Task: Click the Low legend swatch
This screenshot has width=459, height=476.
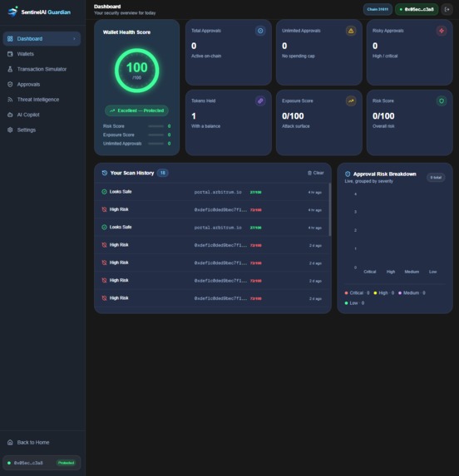Action: click(346, 303)
